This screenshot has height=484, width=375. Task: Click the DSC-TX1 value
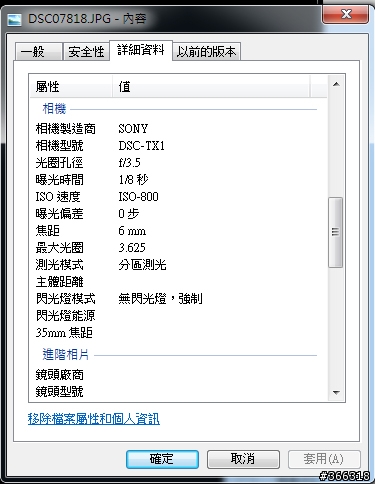(x=142, y=146)
